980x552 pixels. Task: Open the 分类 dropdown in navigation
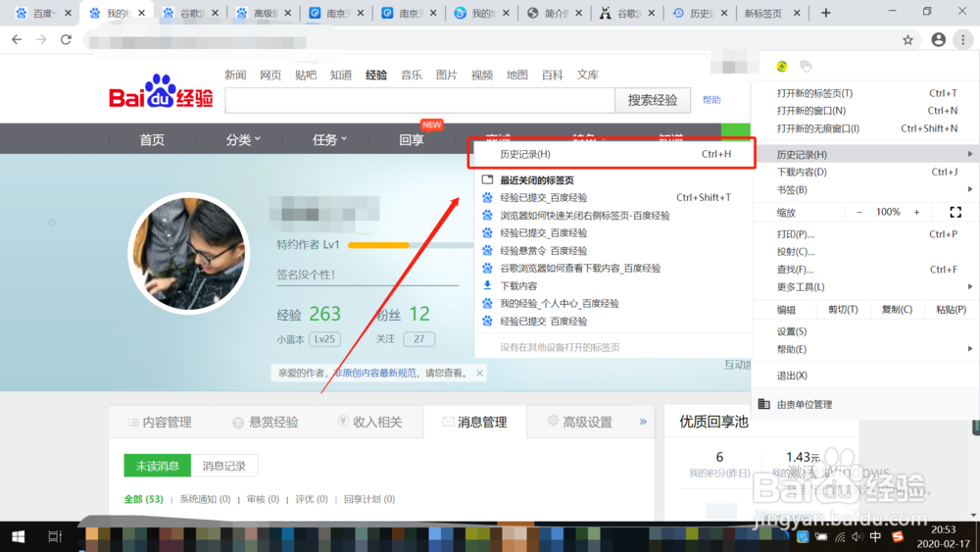click(243, 139)
